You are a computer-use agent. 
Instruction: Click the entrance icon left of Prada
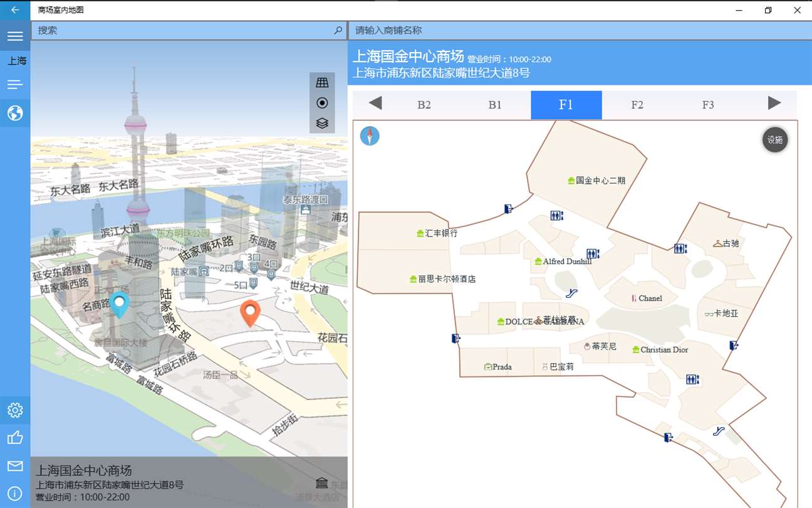tap(456, 339)
